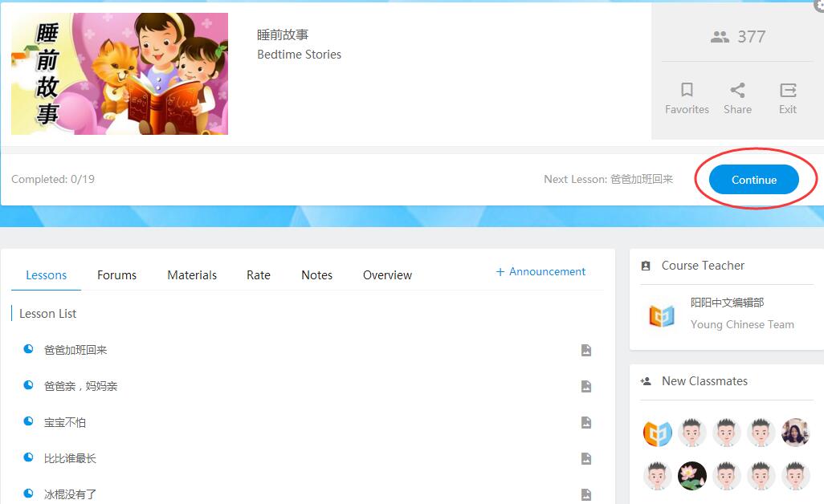
Task: Click the Exit course icon
Action: pyautogui.click(x=788, y=90)
